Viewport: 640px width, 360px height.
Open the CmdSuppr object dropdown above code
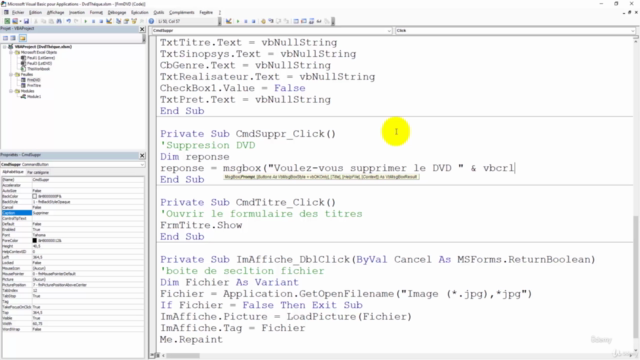389,31
